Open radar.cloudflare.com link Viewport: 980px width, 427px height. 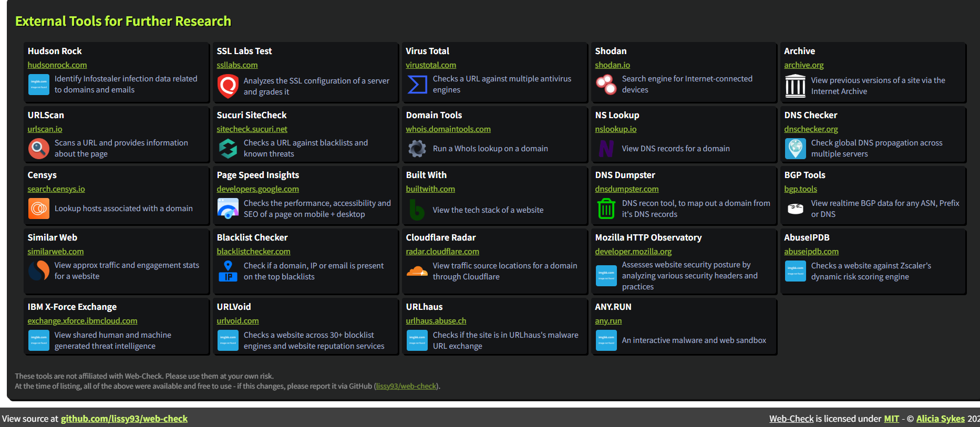click(x=442, y=252)
